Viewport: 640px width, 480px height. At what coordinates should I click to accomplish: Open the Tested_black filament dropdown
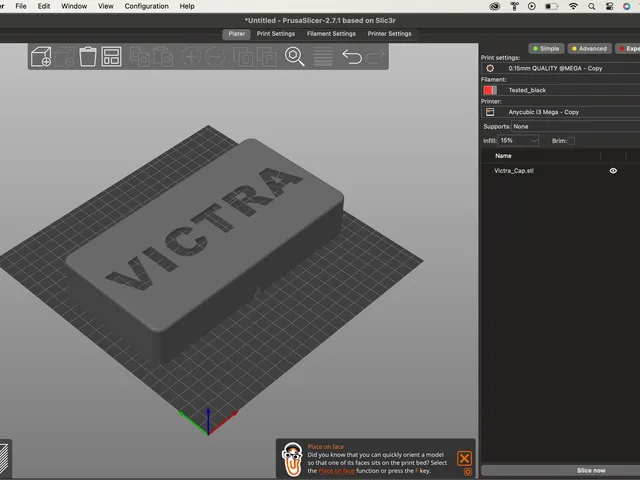pos(561,90)
